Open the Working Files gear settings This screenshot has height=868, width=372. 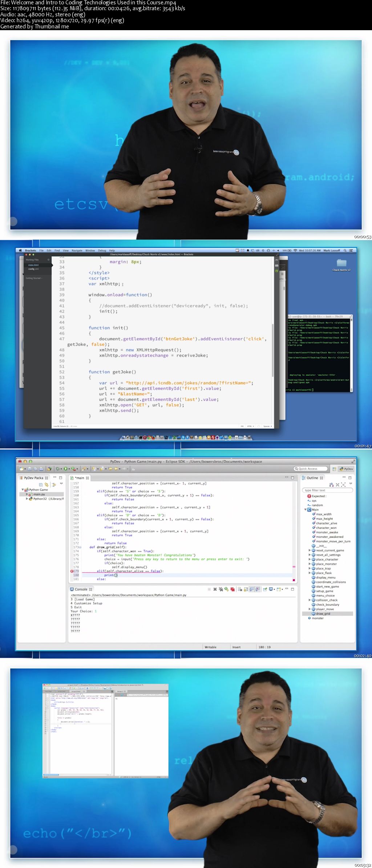[x=49, y=260]
